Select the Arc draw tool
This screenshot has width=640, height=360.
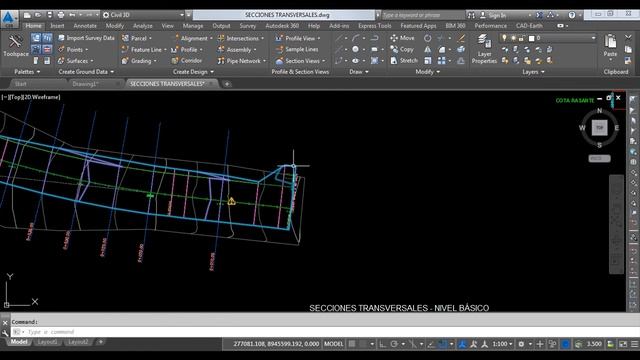tap(356, 38)
